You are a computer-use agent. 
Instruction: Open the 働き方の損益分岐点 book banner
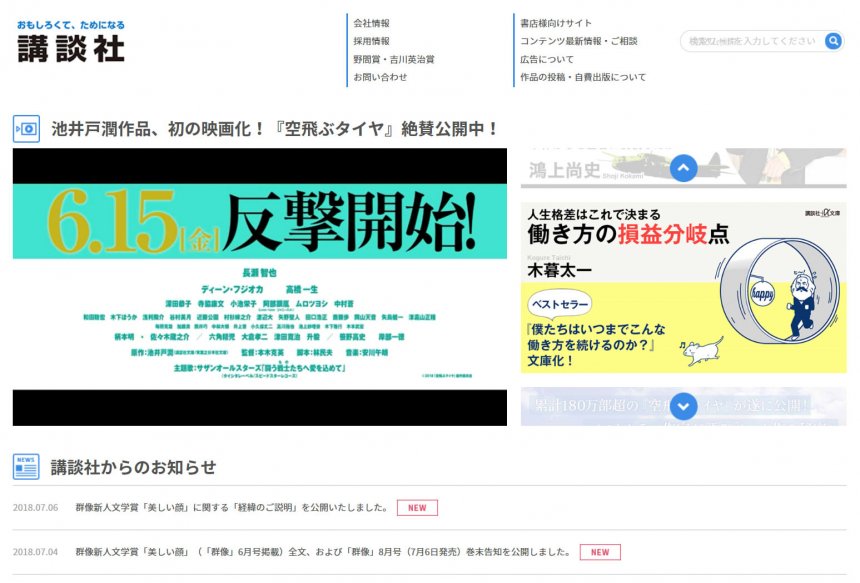coord(682,287)
